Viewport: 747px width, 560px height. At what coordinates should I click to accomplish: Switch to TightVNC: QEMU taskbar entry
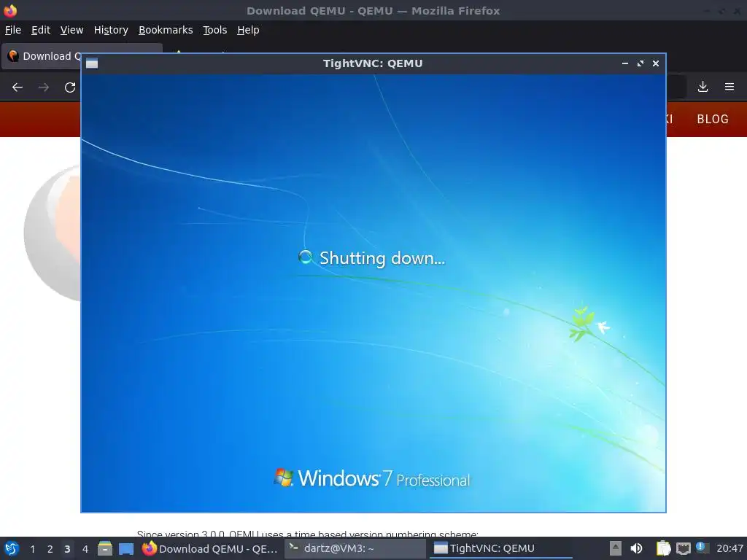500,548
